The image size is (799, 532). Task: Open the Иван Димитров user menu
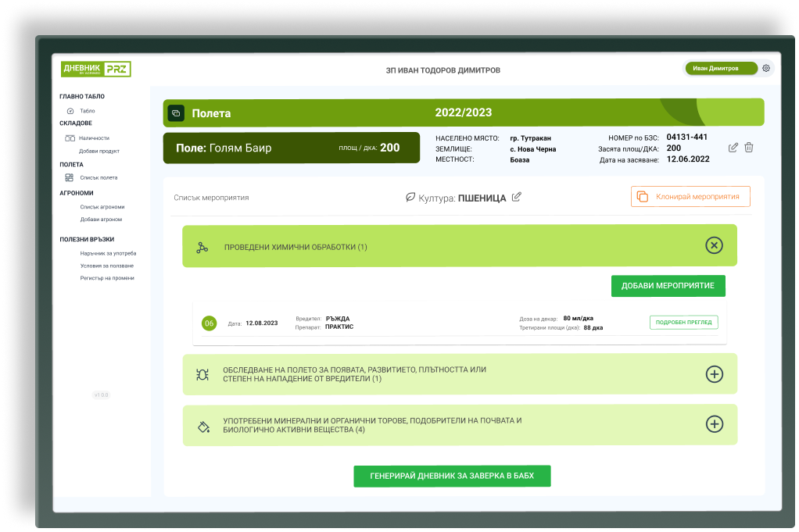pyautogui.click(x=721, y=68)
